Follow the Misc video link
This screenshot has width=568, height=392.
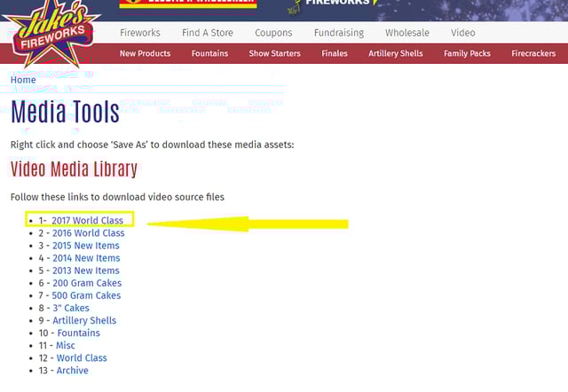[x=66, y=345]
